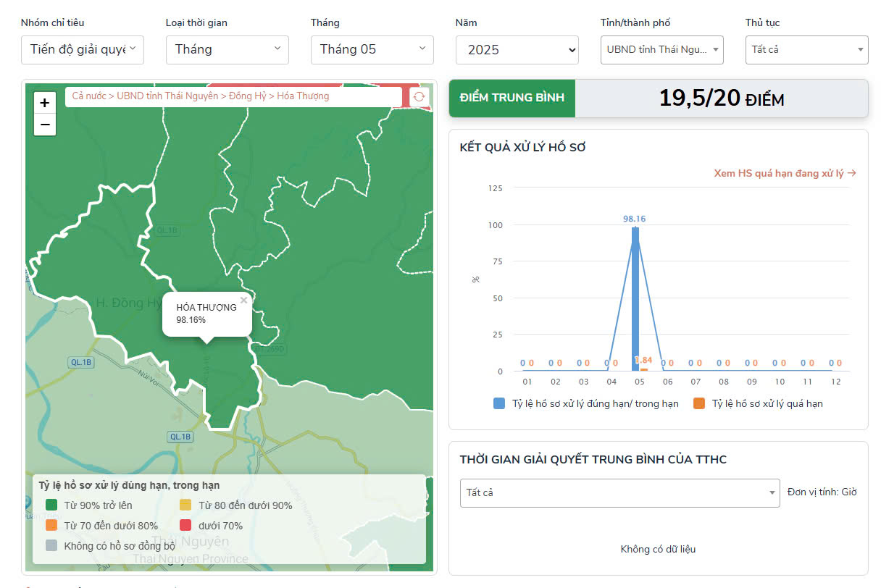Image resolution: width=881 pixels, height=588 pixels.
Task: Open the Tất cả dropdown under Thời gian giải quyết
Action: 620,492
